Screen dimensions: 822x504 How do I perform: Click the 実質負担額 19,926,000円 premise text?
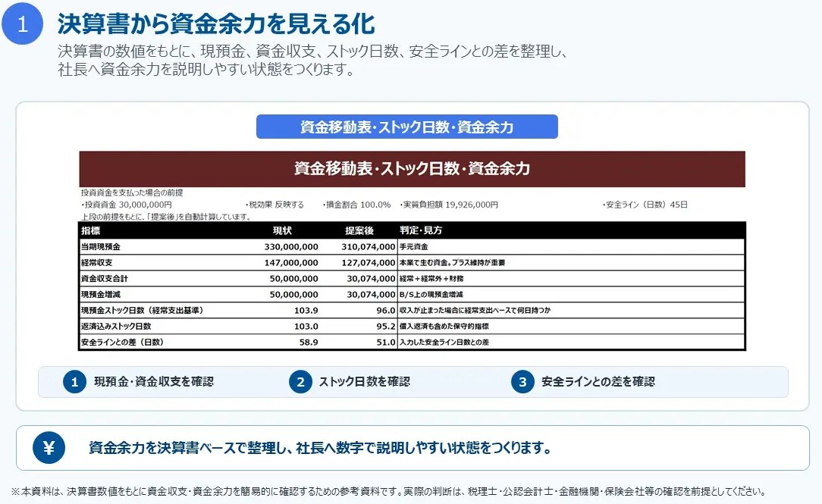[x=448, y=205]
